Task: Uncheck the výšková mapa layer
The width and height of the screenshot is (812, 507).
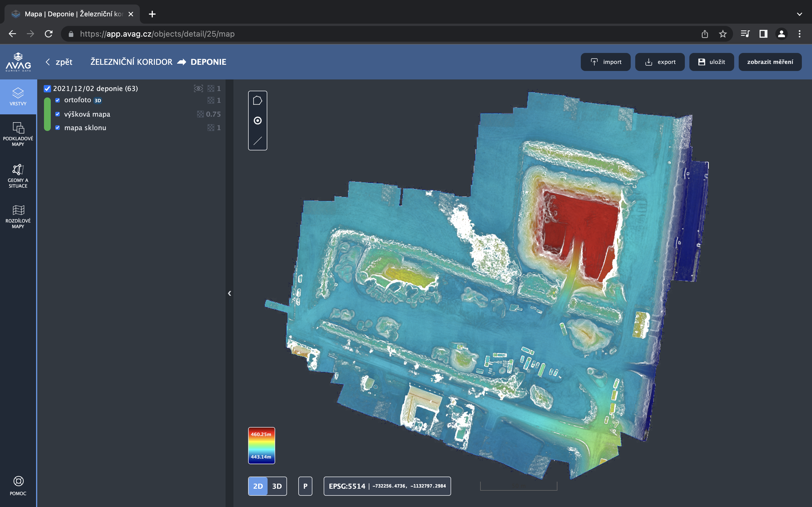Action: 58,114
